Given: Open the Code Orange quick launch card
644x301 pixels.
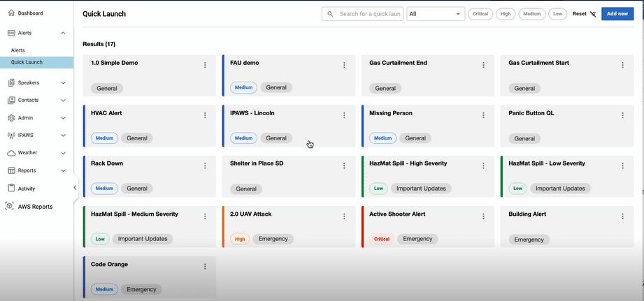Looking at the screenshot, I should (150, 277).
